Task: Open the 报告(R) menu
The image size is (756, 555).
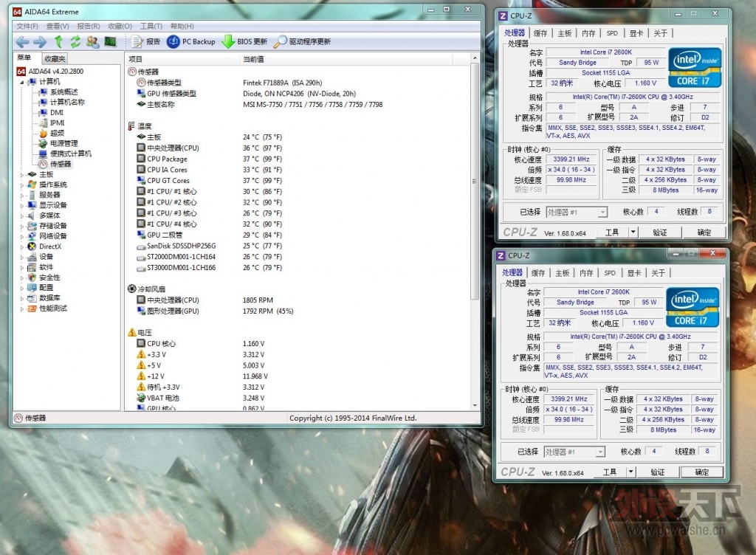Action: (x=89, y=26)
